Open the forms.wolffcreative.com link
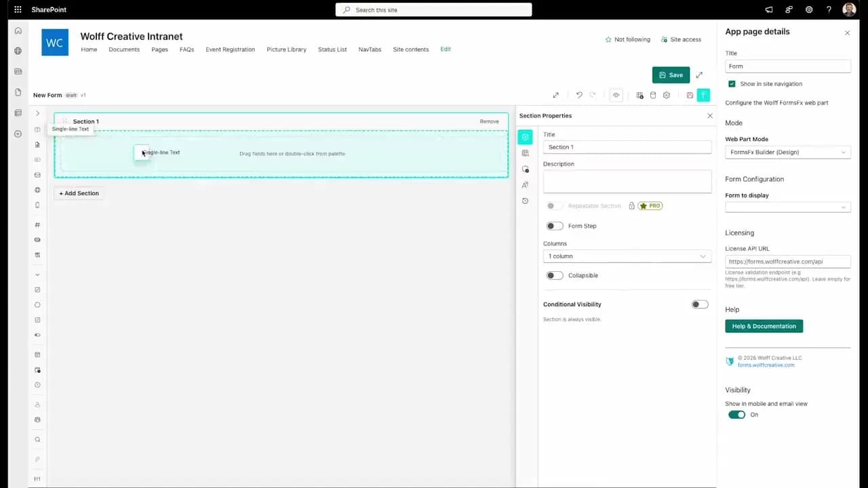 (766, 365)
